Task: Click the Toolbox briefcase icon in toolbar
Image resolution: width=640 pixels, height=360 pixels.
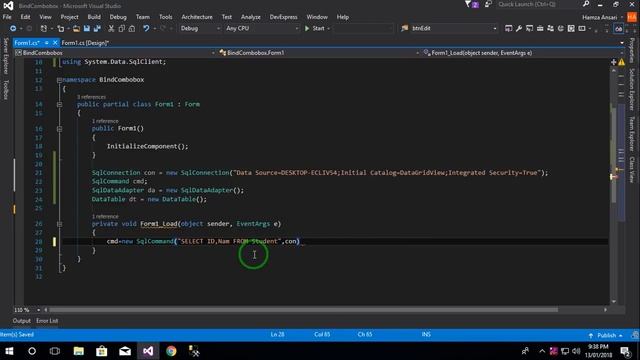Action: pyautogui.click(x=540, y=29)
